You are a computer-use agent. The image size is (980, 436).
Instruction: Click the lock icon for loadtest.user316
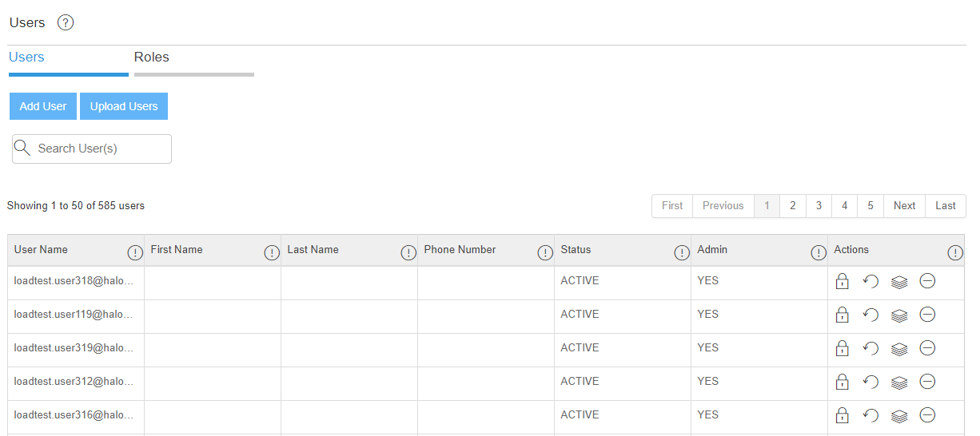[842, 415]
